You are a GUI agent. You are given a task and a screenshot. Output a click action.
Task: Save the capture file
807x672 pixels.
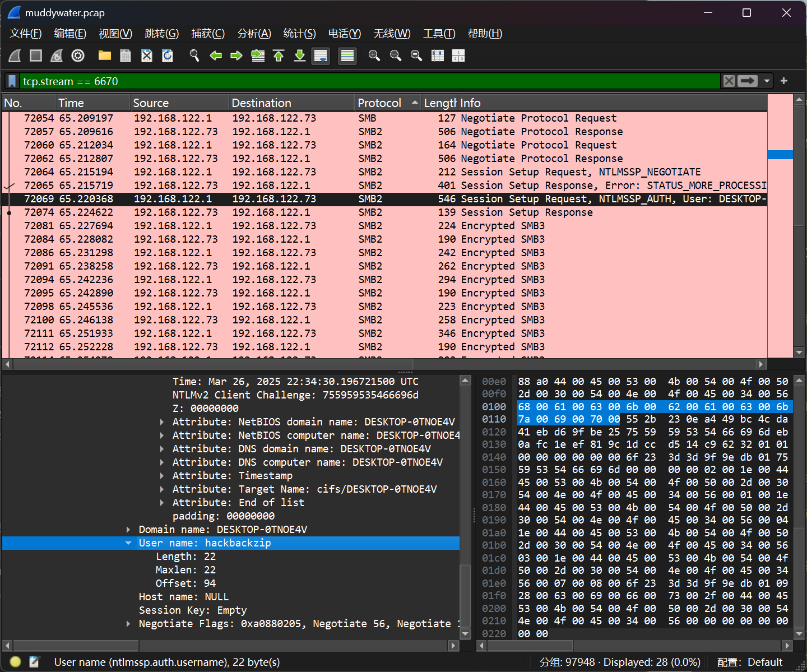click(126, 55)
